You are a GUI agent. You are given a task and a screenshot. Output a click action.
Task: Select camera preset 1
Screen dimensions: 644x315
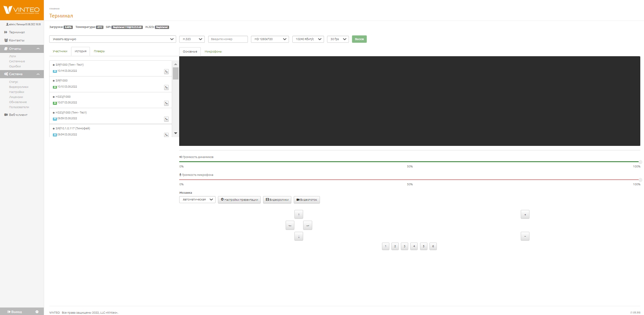[x=386, y=246]
